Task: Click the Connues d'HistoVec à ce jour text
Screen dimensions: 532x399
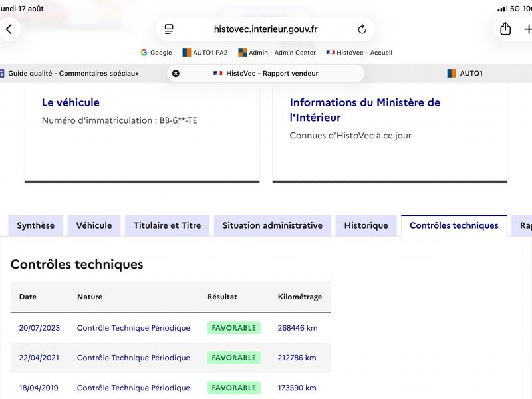Action: (350, 136)
